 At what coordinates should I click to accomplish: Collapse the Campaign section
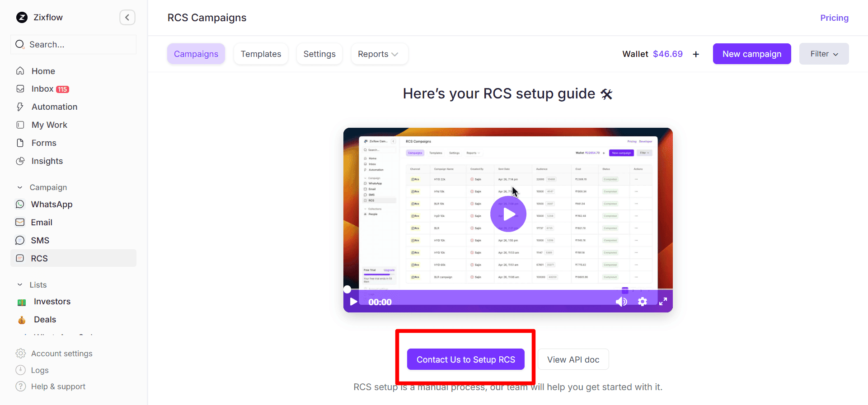(20, 187)
